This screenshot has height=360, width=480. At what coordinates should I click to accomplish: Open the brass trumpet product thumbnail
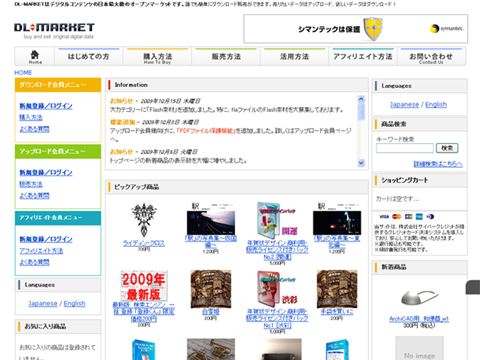211,349
